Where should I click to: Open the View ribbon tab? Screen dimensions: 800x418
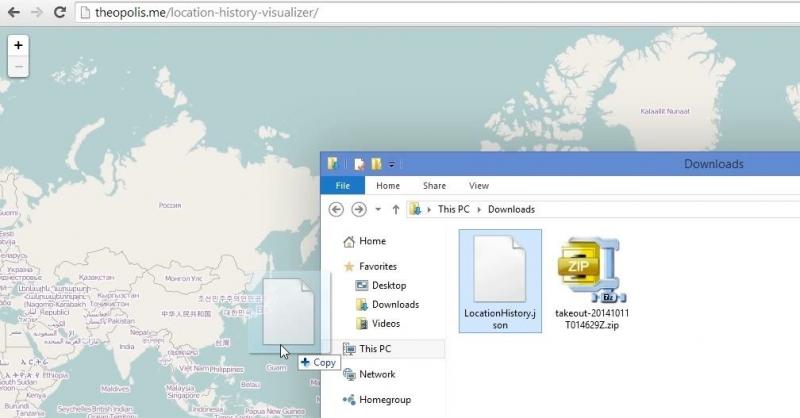click(479, 186)
